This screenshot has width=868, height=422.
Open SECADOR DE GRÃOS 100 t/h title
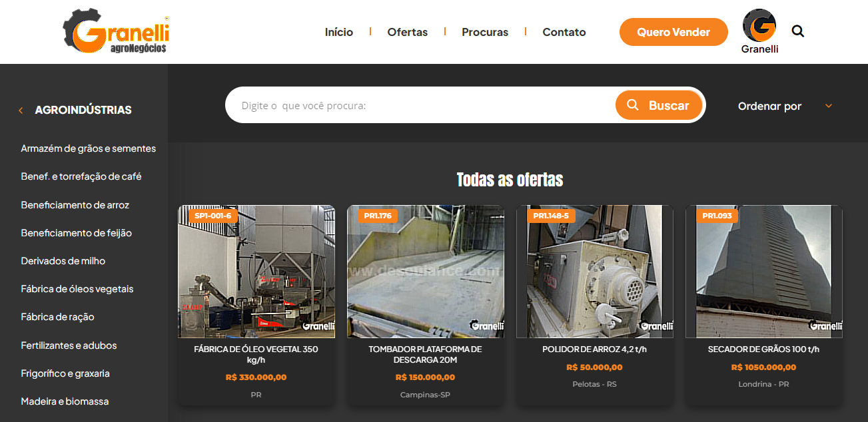(764, 349)
